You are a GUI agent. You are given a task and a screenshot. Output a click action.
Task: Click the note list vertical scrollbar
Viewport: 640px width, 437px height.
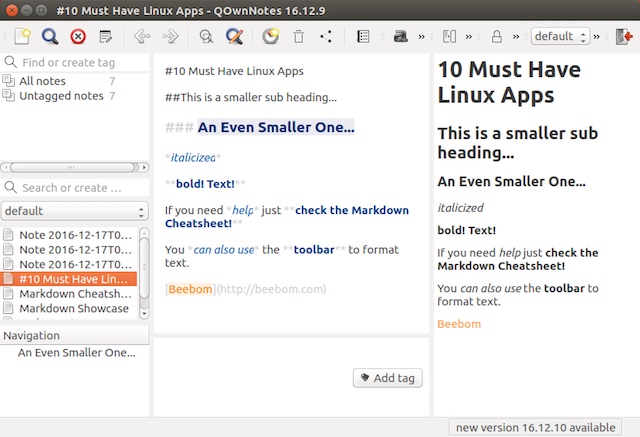[x=144, y=268]
